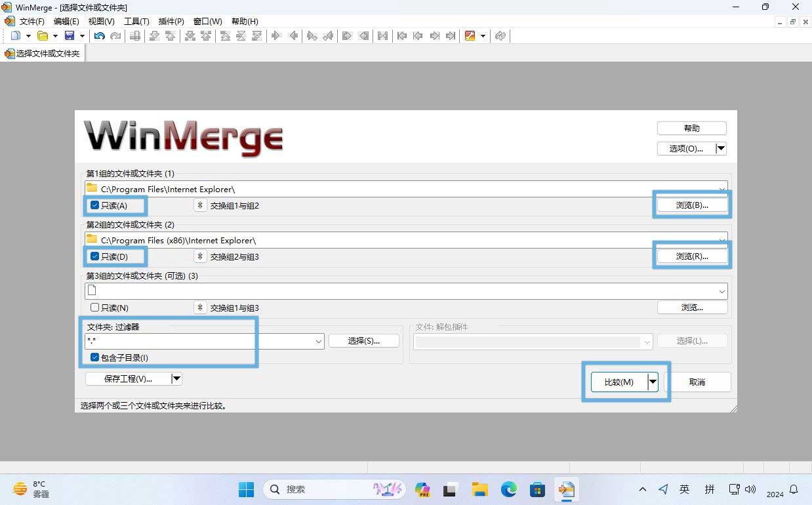Viewport: 812px width, 505px height.
Task: Click the Open folder toolbar icon
Action: point(43,36)
